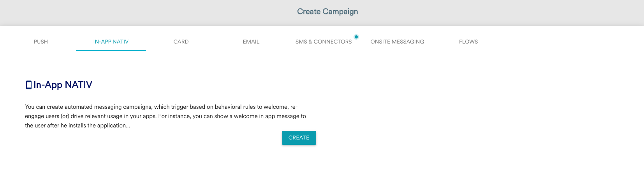Click the In-App NATIV heading text
Viewport: 644px width, 169px height.
click(63, 85)
